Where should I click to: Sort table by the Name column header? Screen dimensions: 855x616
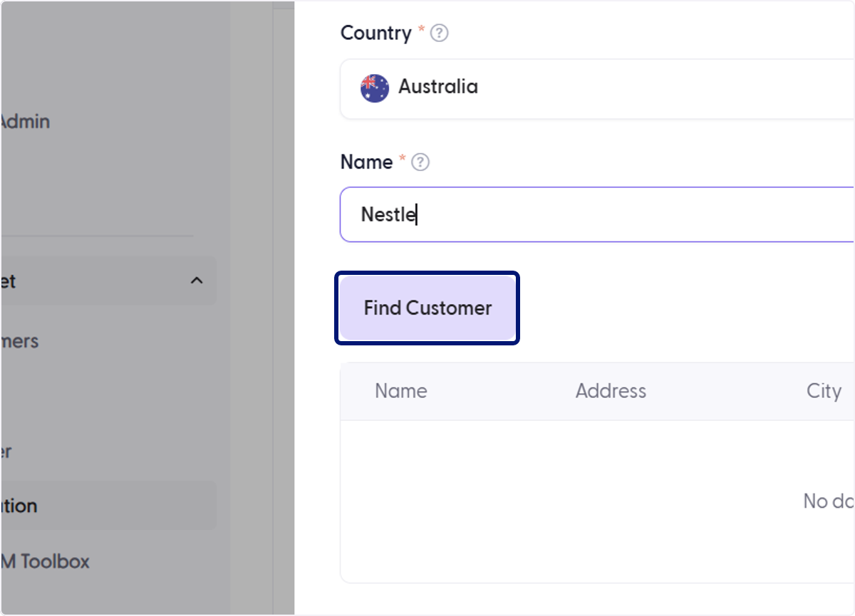click(401, 391)
